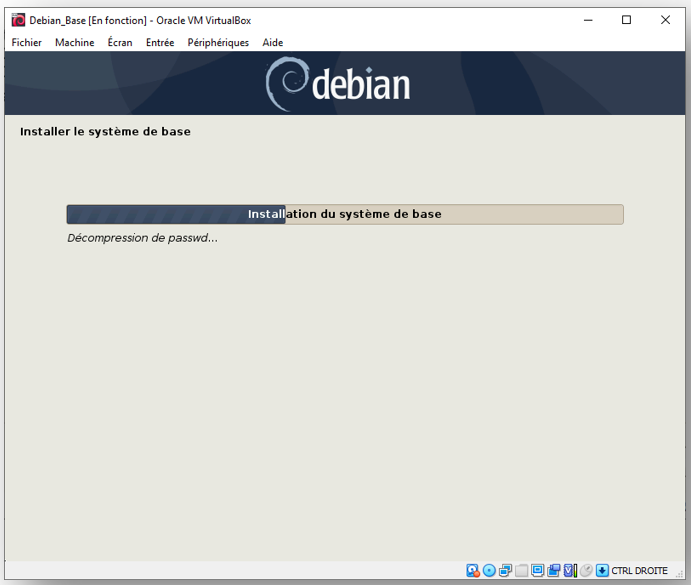Click the mouse integration status icon
This screenshot has width=691, height=585.
point(586,570)
